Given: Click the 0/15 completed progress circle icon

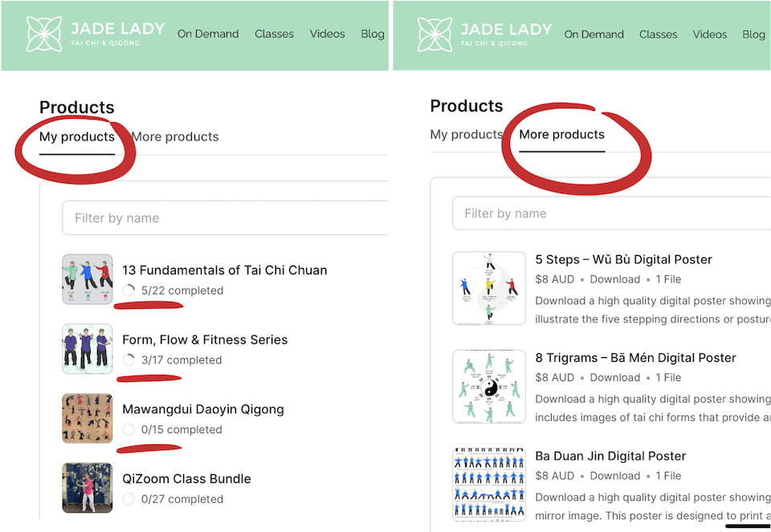Looking at the screenshot, I should click(128, 430).
